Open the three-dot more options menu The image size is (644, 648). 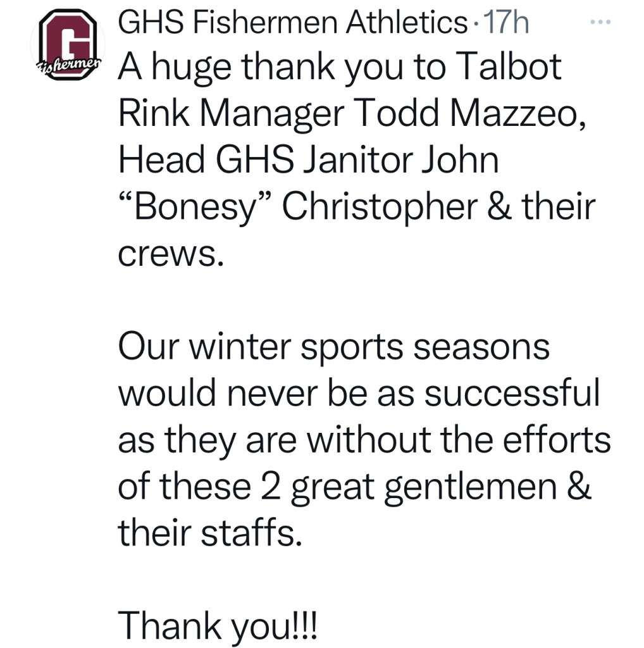599,22
